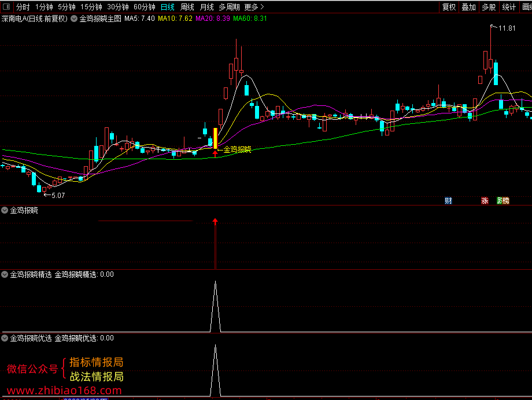Click the 金鸡报晓优选 spike peak
The image size is (532, 400).
click(x=216, y=346)
